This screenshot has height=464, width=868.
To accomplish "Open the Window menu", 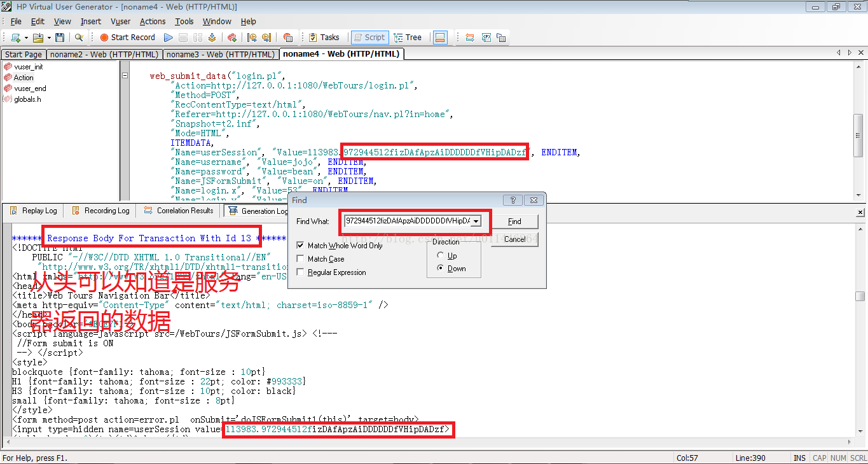I will click(x=217, y=22).
